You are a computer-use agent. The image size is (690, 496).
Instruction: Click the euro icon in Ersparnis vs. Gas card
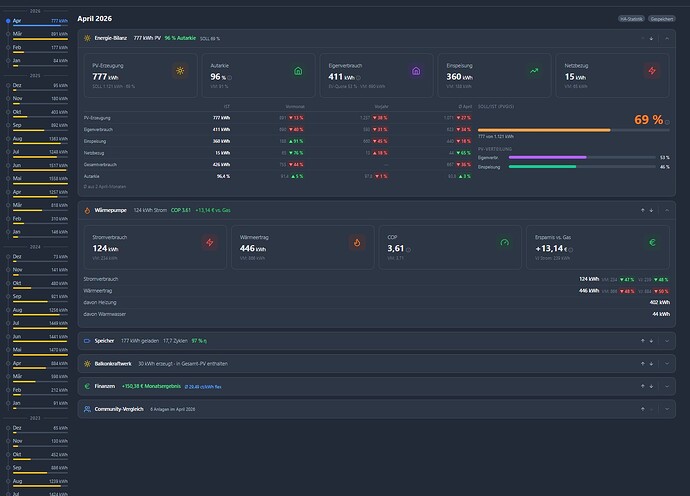coord(652,242)
